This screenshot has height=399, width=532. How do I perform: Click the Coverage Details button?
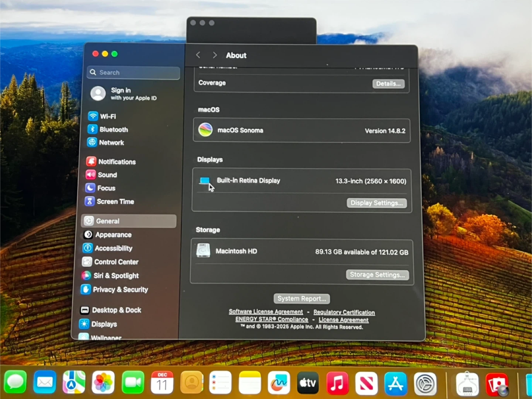coord(388,84)
